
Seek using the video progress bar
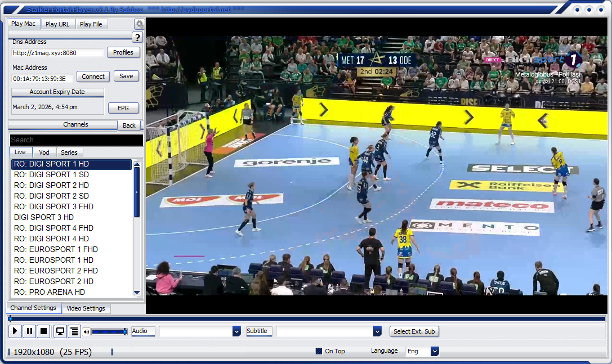tap(306, 319)
